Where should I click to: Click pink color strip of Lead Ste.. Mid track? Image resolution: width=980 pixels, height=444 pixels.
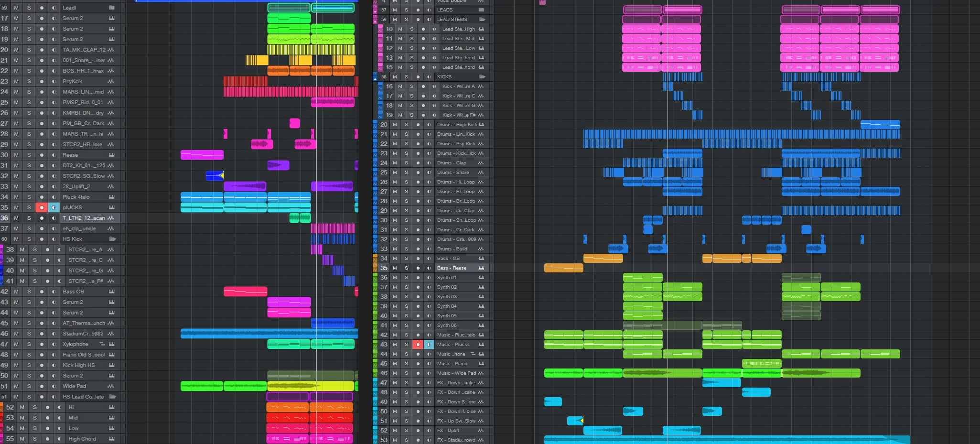coord(380,39)
